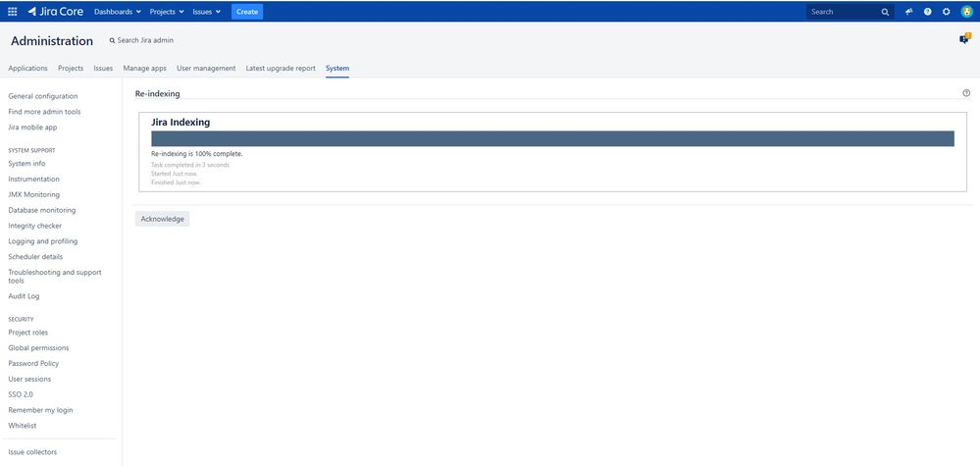This screenshot has height=466, width=980.
Task: Click the notification feedback icon under header
Action: pyautogui.click(x=965, y=38)
